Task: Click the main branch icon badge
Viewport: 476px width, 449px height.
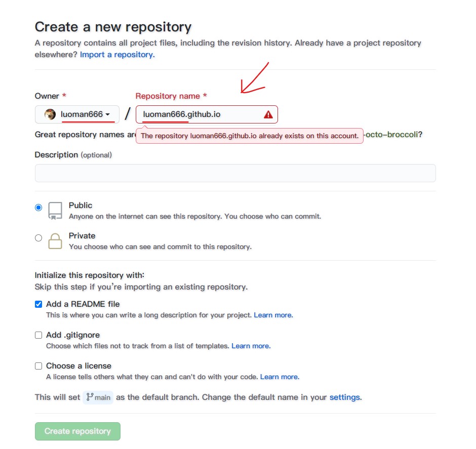Action: [98, 397]
